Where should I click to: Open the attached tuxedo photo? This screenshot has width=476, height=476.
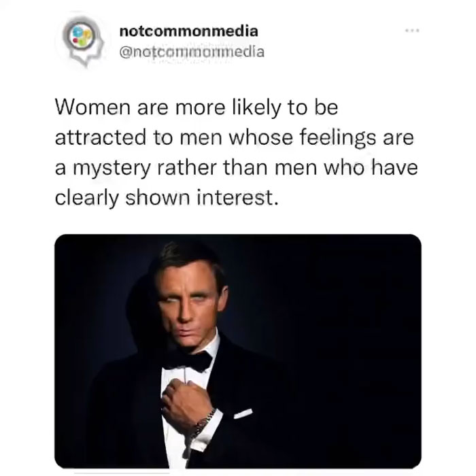(x=238, y=352)
